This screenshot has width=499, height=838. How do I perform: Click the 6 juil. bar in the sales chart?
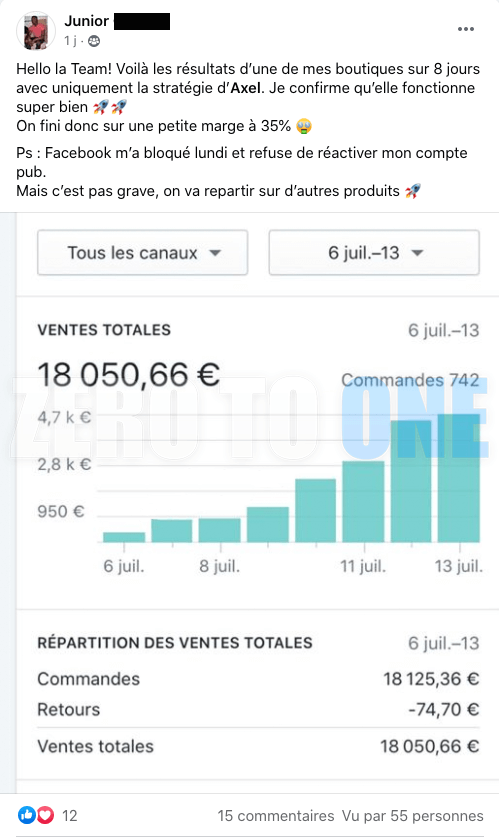pos(124,537)
